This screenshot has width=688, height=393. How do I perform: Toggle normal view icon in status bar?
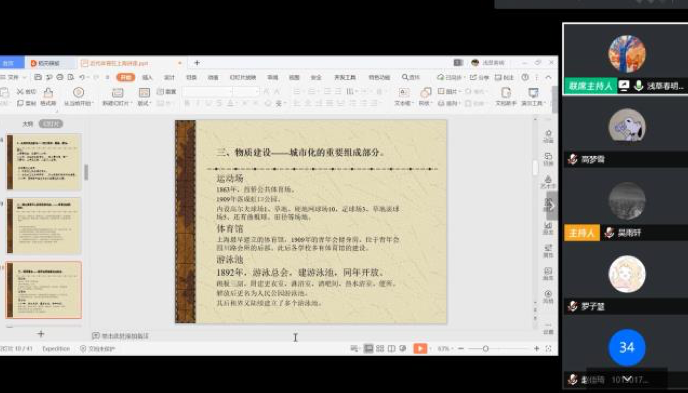click(x=369, y=349)
